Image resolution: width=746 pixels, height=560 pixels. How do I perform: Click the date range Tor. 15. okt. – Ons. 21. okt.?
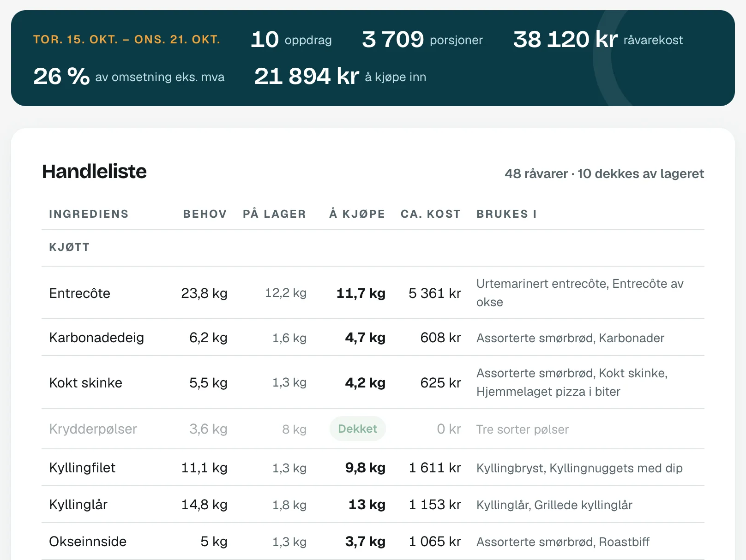[127, 40]
